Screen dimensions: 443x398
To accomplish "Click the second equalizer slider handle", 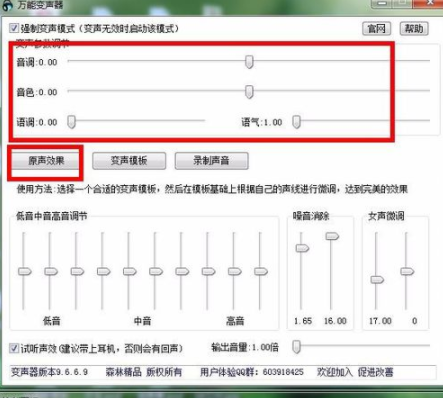I will pos(51,271).
